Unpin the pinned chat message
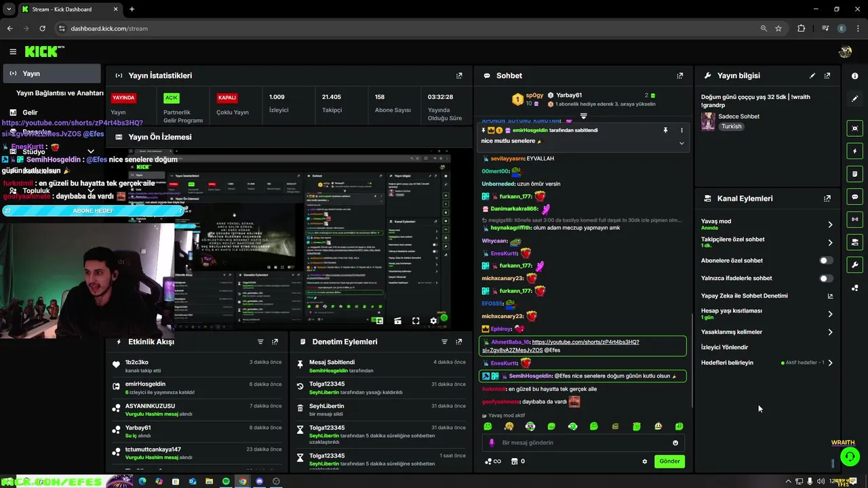This screenshot has width=868, height=488. (665, 130)
